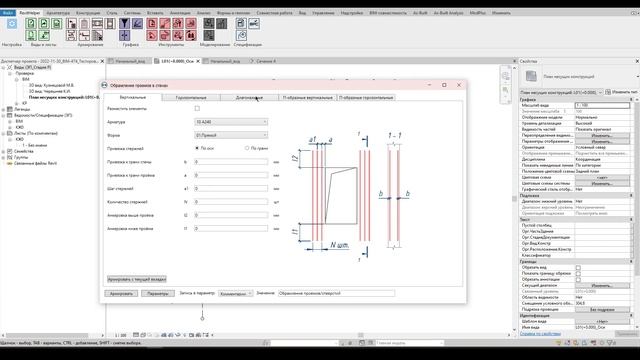Viewport: 640px width, 360px height.
Task: Click first icon in Армирование group bottom row
Action: 71,36
